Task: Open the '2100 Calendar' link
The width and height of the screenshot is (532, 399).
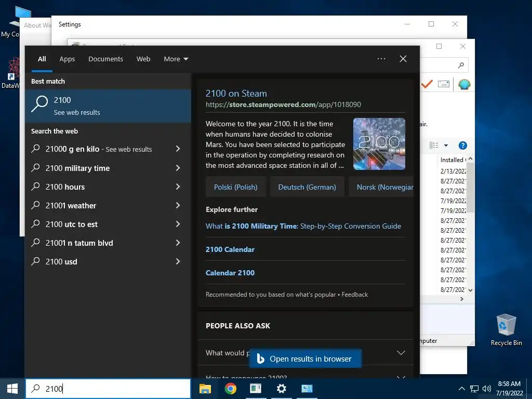Action: tap(230, 249)
